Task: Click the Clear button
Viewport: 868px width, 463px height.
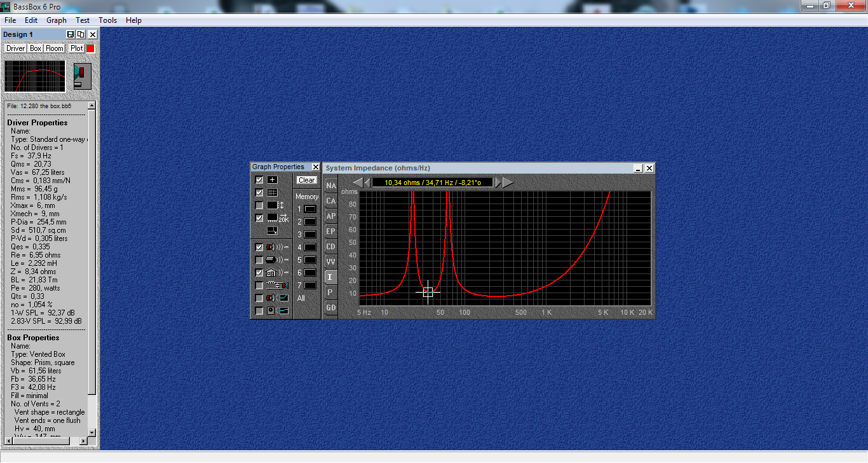Action: click(307, 180)
